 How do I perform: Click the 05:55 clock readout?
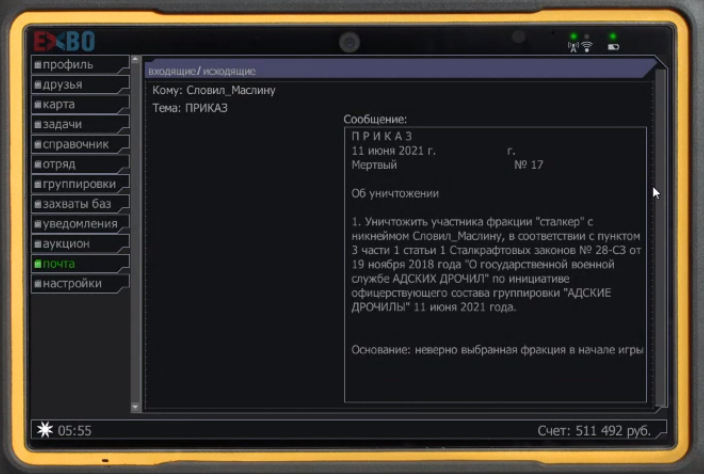[75, 431]
